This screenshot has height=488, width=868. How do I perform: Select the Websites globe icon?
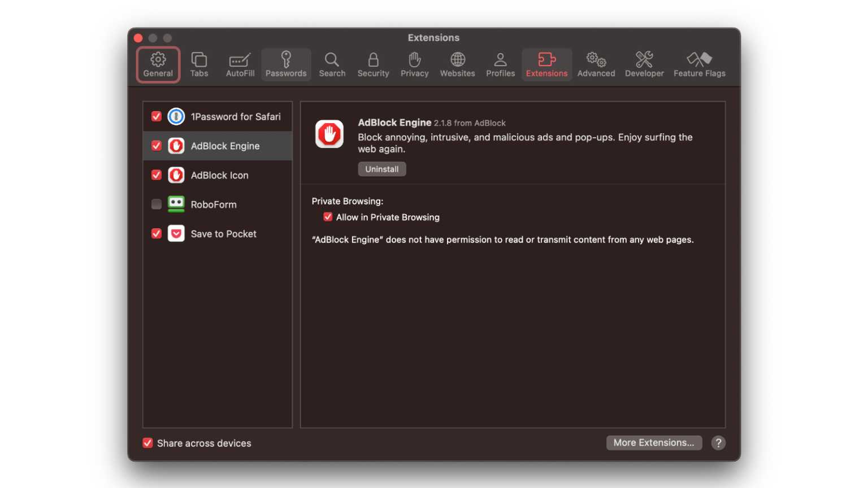point(457,63)
